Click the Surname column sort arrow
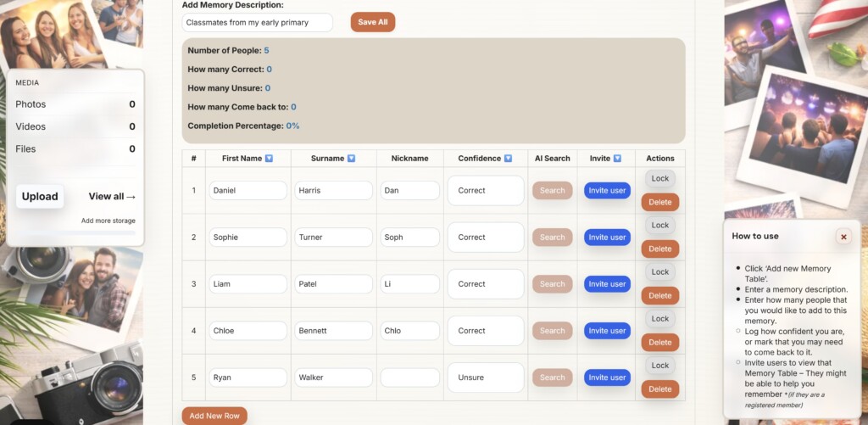The width and height of the screenshot is (868, 425). [351, 159]
